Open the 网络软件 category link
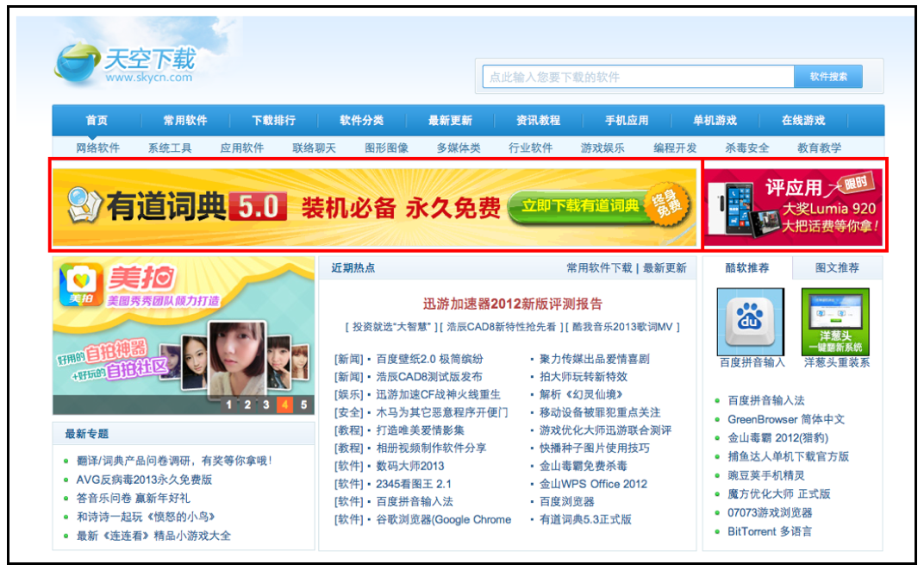The height and width of the screenshot is (571, 924). tap(97, 148)
